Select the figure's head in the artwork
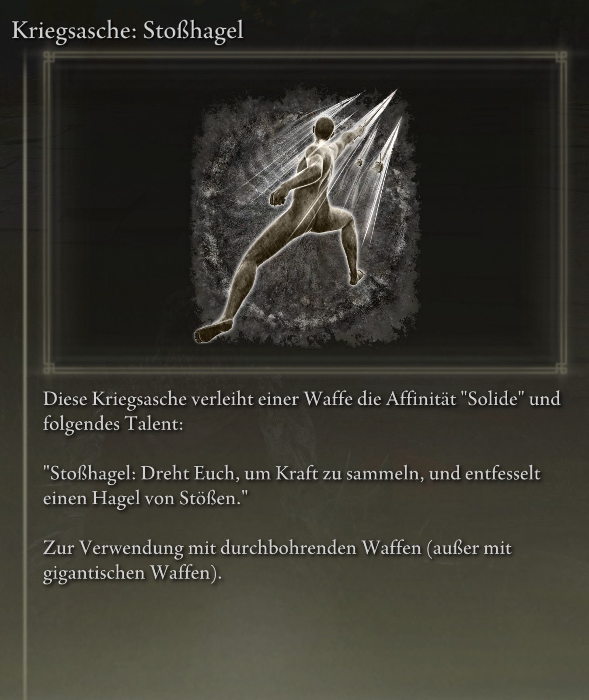589x700 pixels. point(324,128)
